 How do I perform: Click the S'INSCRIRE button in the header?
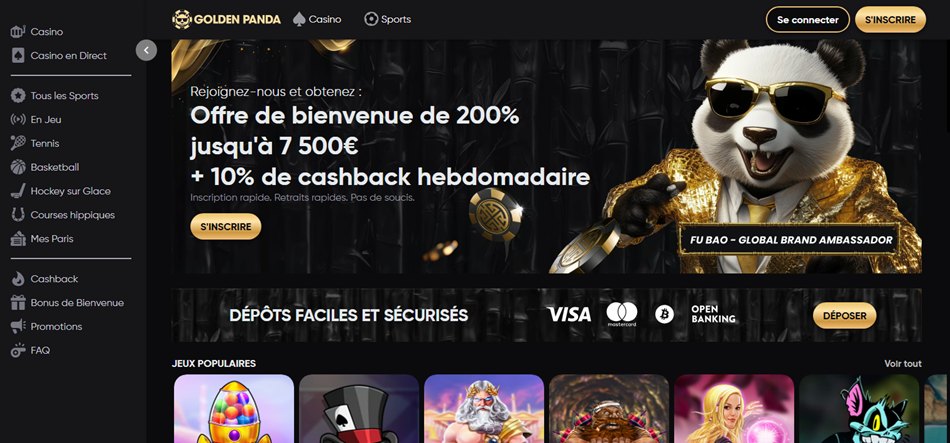pyautogui.click(x=890, y=19)
